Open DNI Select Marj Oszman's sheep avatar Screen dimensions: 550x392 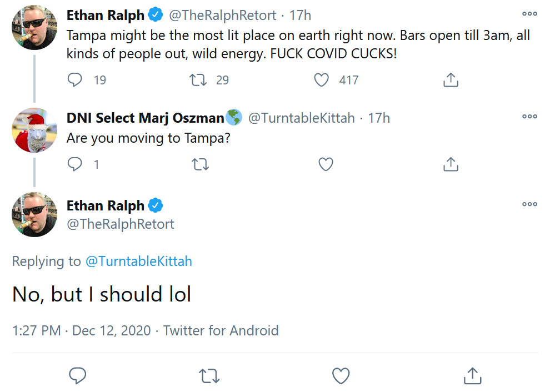coord(34,130)
